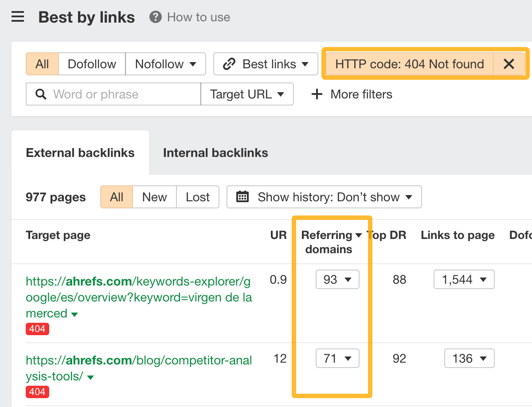Screen dimensions: 532x407
Task: Click the magnifying glass search icon
Action: point(40,94)
